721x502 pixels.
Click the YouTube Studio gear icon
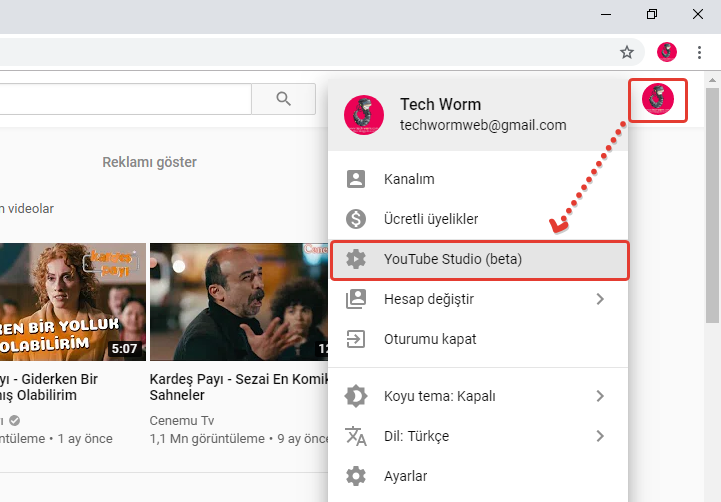(x=356, y=260)
